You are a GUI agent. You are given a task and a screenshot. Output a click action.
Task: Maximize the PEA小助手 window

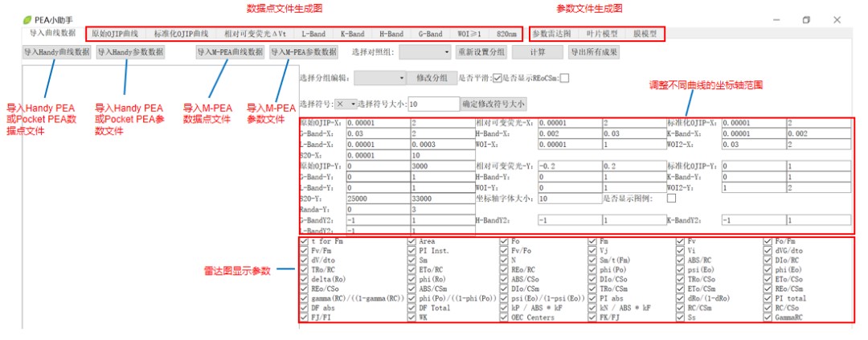click(x=806, y=19)
